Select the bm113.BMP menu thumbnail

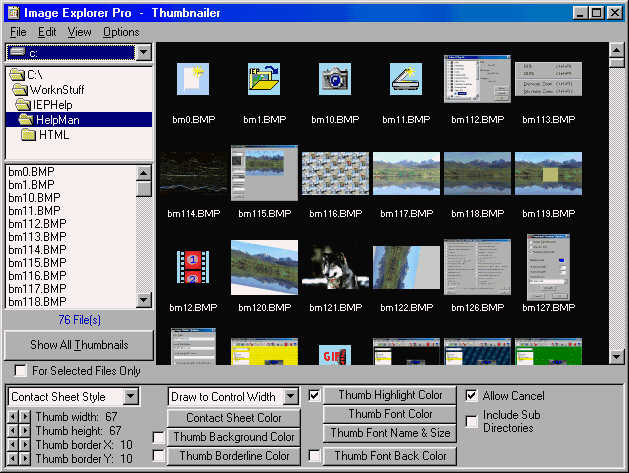548,79
